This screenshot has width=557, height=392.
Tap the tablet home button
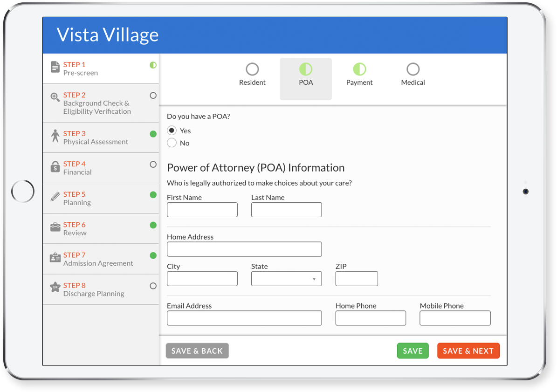(x=23, y=192)
